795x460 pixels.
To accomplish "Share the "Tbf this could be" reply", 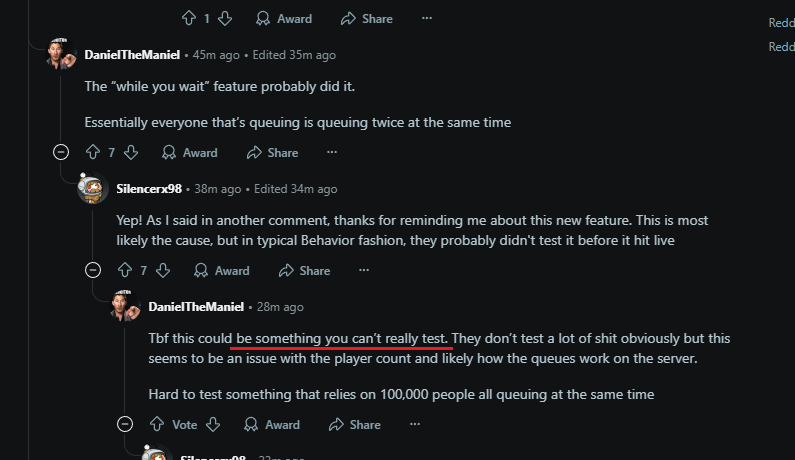I will point(355,424).
